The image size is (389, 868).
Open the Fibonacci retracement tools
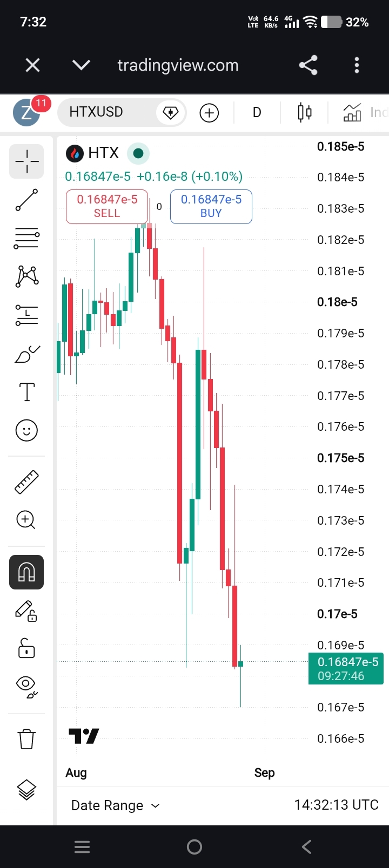[26, 238]
